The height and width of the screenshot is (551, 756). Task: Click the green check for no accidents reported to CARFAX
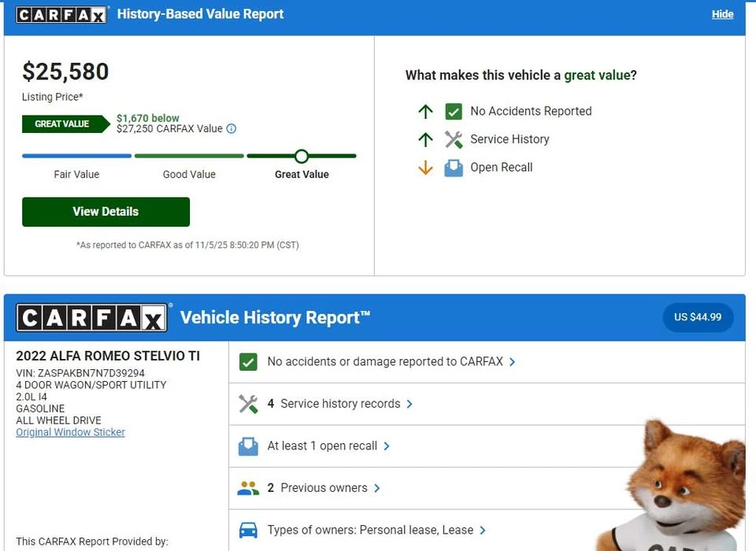248,362
